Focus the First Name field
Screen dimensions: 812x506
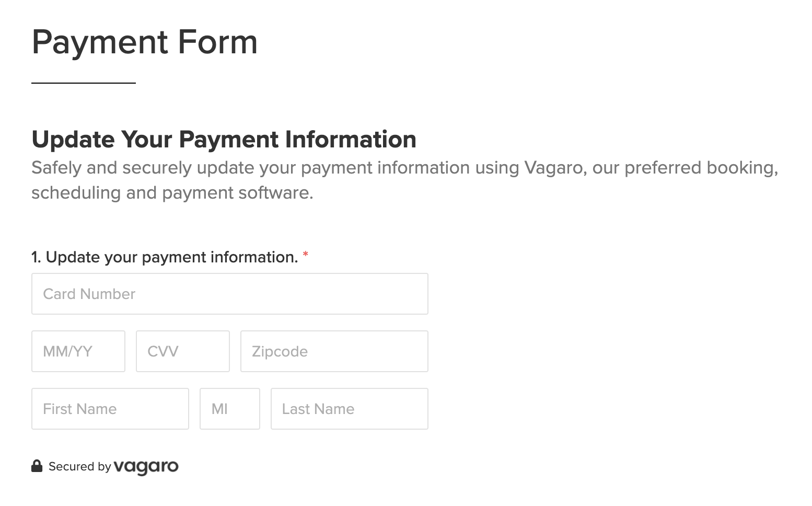coord(110,409)
